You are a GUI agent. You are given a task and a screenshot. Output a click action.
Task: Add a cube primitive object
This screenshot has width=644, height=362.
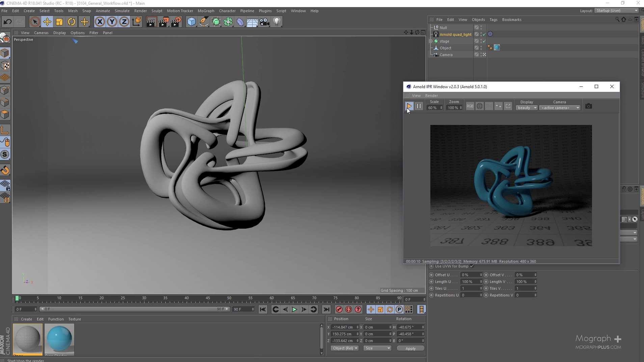pyautogui.click(x=191, y=22)
